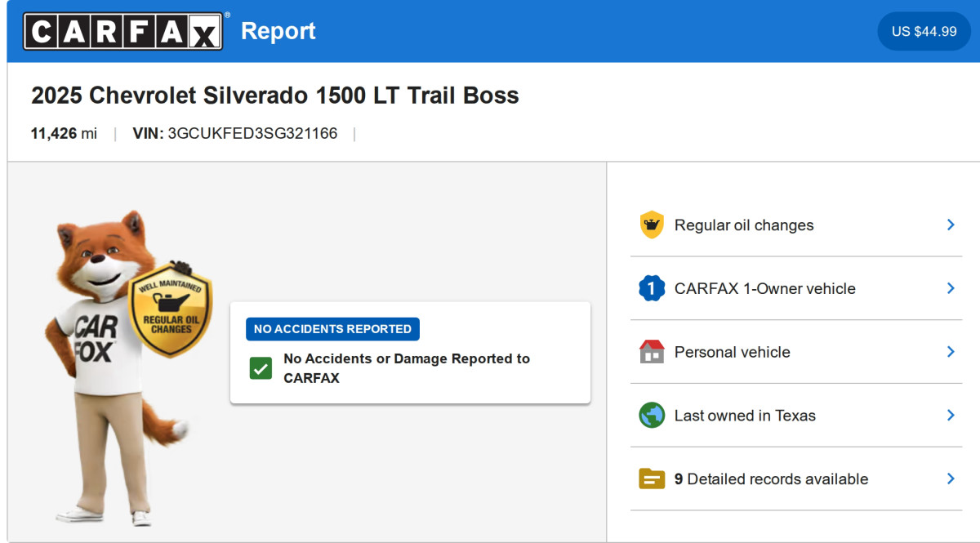The width and height of the screenshot is (980, 543).
Task: Click the No Accidents Reported blue label
Action: click(332, 329)
